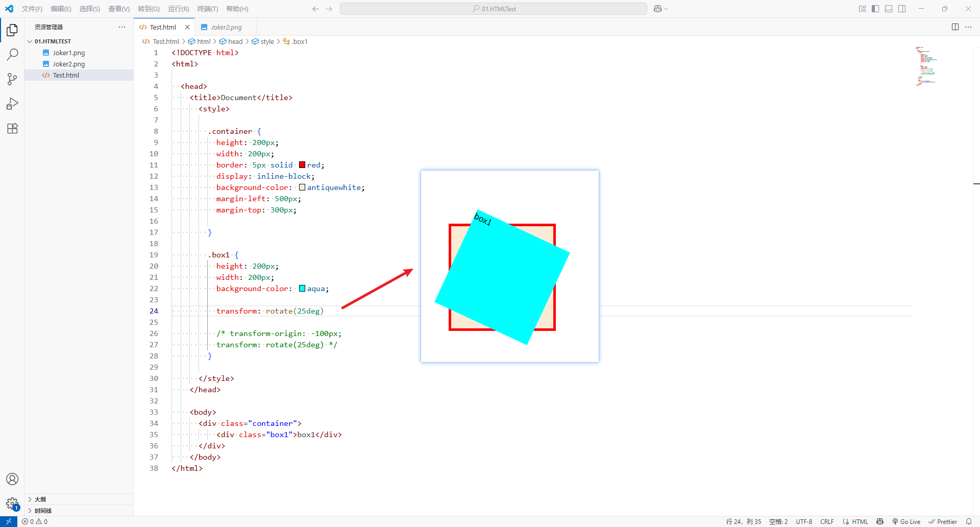Open the Manage gear settings icon

pyautogui.click(x=12, y=504)
